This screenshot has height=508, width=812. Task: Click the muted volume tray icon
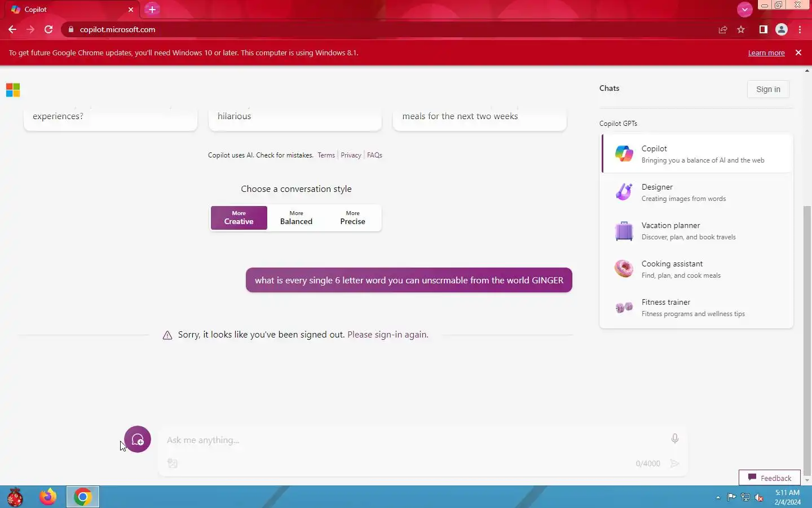[760, 497]
